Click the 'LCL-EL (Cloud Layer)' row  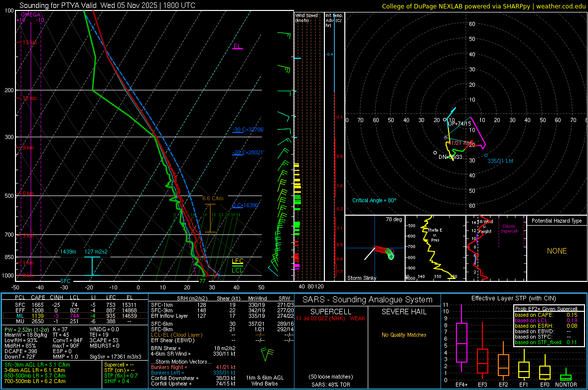coord(222,335)
